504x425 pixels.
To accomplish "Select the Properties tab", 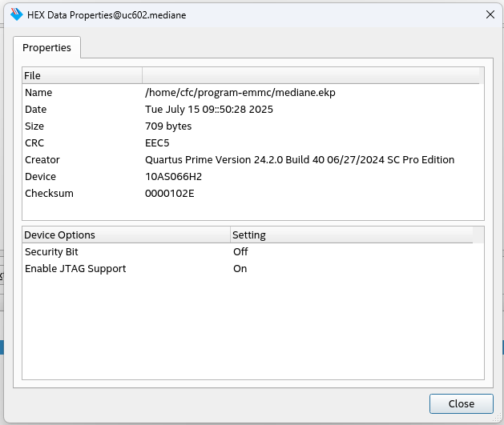I will 46,48.
